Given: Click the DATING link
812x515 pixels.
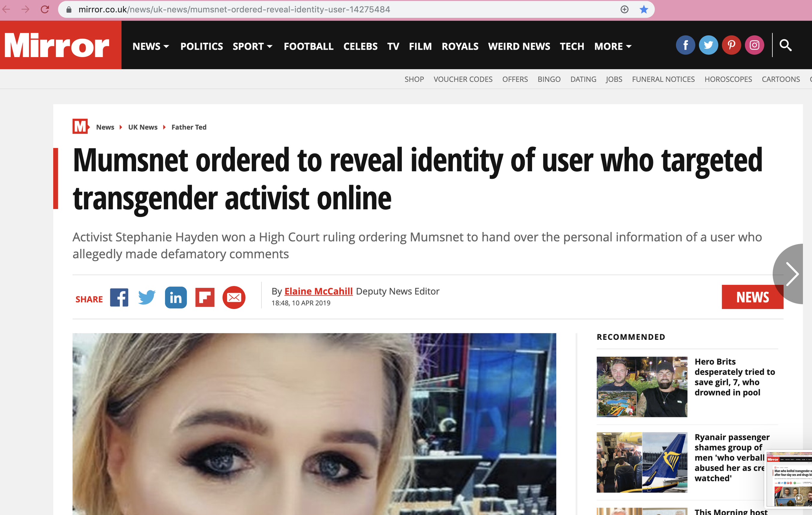Looking at the screenshot, I should pos(583,79).
